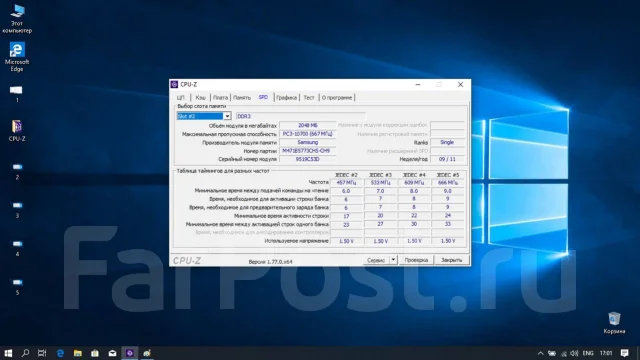Click the CPU-Z taskbar button
The width and height of the screenshot is (640, 360).
pyautogui.click(x=130, y=353)
